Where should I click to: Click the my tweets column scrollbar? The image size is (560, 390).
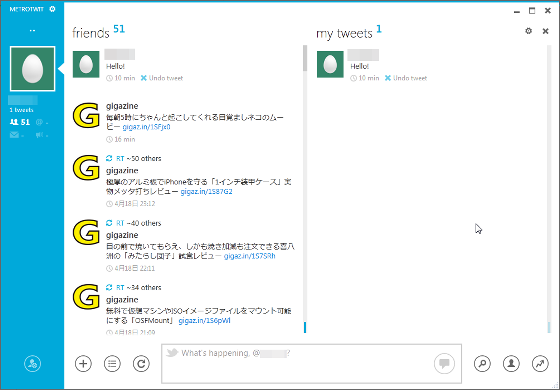pos(549,189)
